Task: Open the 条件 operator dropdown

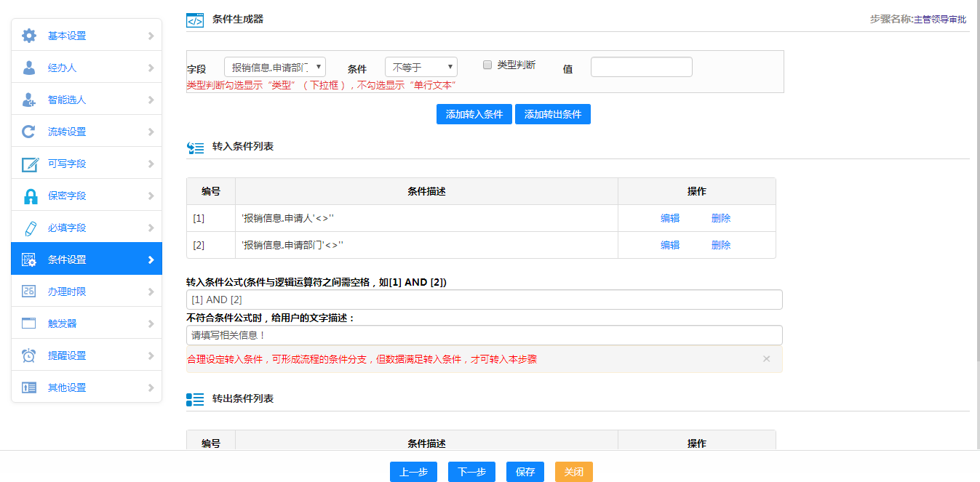Action: click(421, 67)
